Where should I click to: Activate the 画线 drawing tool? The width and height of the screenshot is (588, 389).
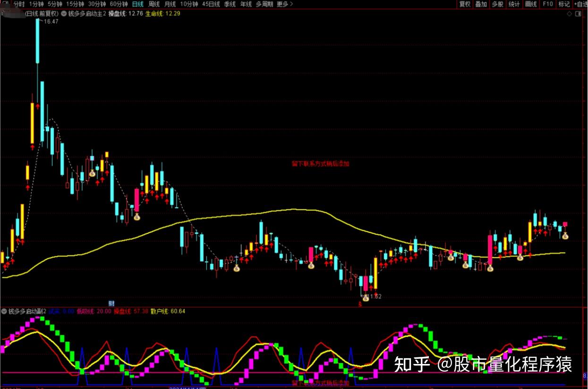click(x=531, y=4)
